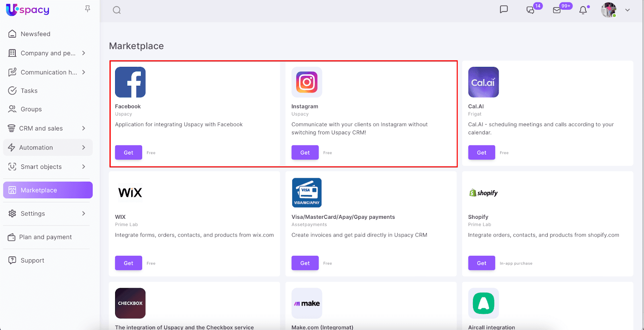The height and width of the screenshot is (330, 644).
Task: Select Marketplace in the sidebar
Action: pos(48,190)
